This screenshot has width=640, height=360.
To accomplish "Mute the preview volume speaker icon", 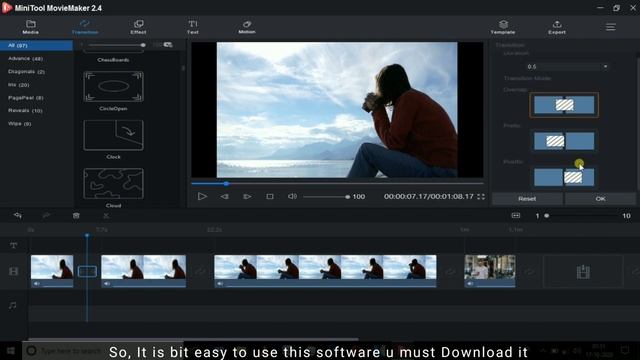I will click(x=292, y=197).
